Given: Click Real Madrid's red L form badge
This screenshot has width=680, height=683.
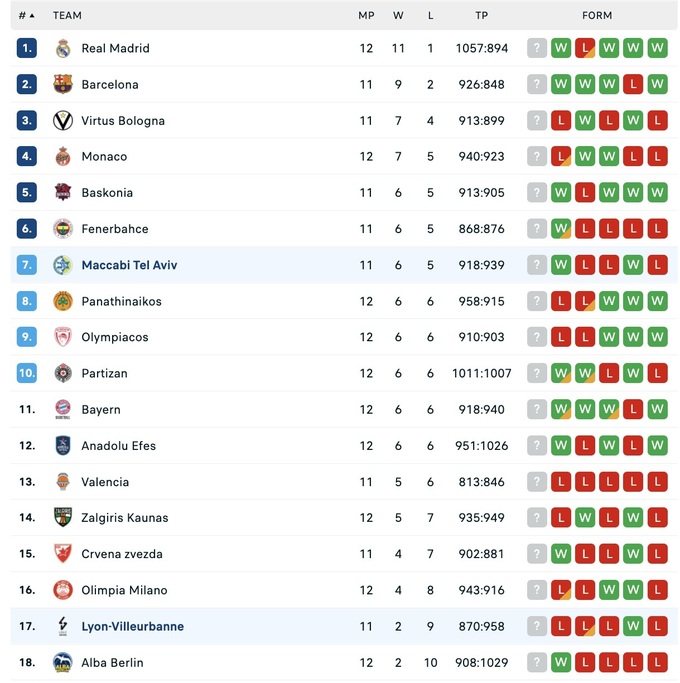Looking at the screenshot, I should (585, 48).
